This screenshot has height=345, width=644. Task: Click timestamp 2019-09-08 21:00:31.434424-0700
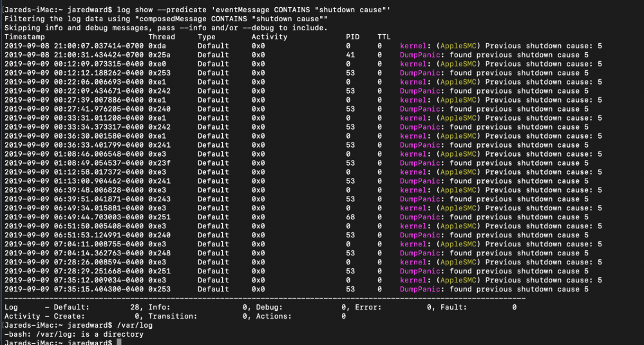click(x=74, y=55)
